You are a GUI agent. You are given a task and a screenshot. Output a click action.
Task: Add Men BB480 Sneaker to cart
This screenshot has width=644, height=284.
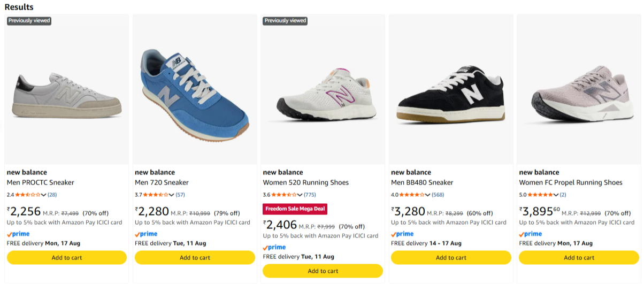coord(451,257)
